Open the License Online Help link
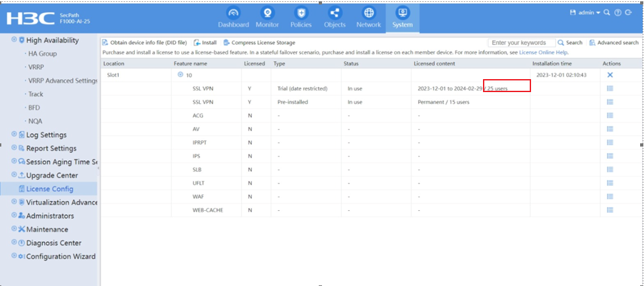 point(543,52)
